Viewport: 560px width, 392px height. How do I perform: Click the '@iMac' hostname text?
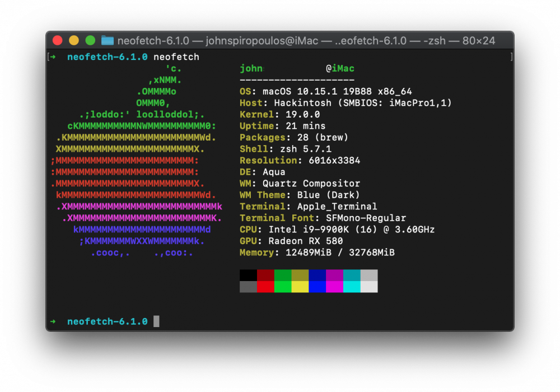point(340,68)
